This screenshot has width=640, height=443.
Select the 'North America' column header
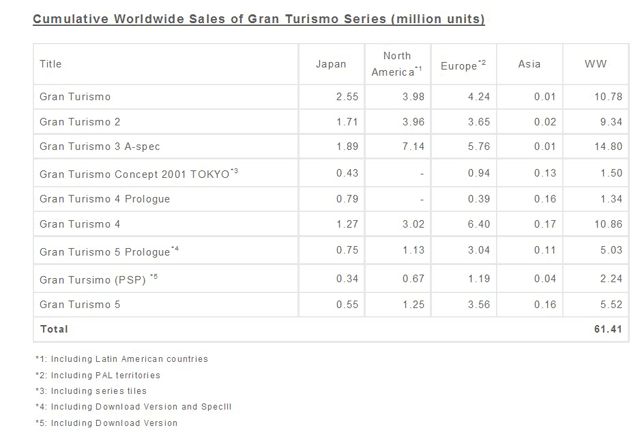(397, 64)
